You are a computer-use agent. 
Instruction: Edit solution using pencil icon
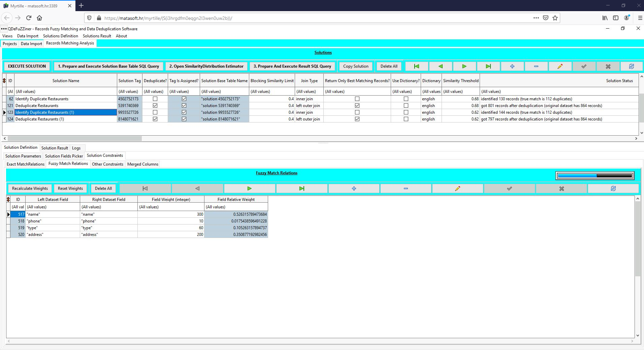point(560,66)
